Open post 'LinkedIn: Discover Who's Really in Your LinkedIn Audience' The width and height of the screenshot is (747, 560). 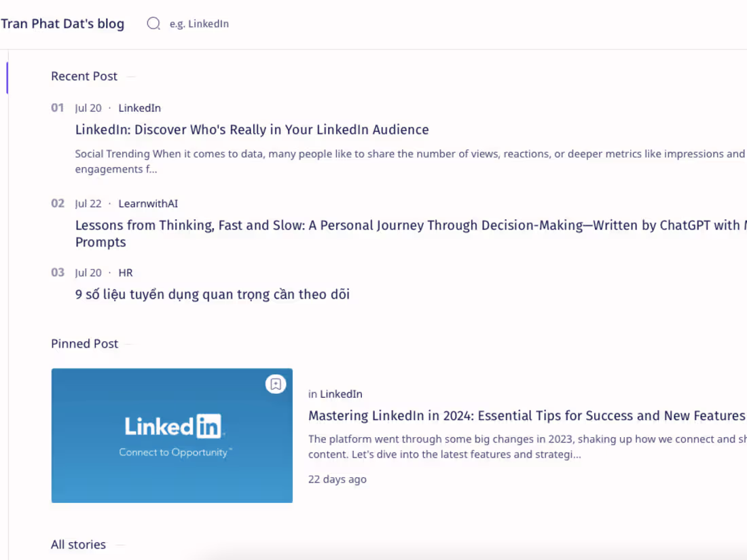(252, 129)
